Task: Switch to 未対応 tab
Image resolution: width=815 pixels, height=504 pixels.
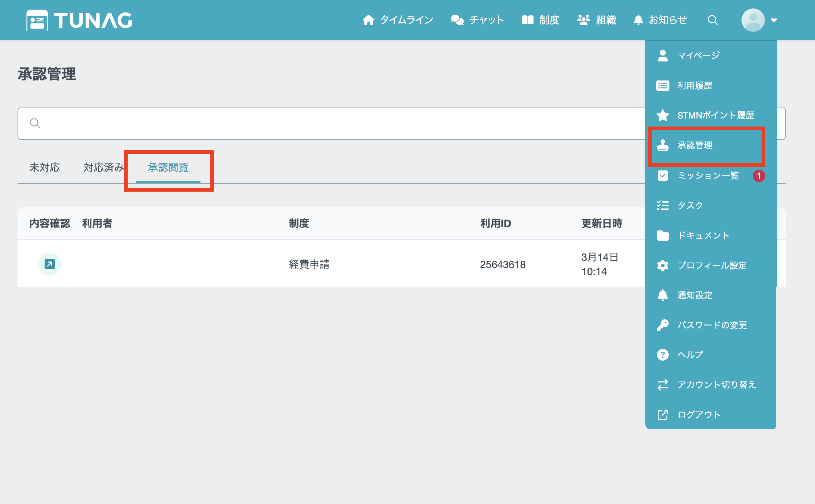Action: [44, 168]
